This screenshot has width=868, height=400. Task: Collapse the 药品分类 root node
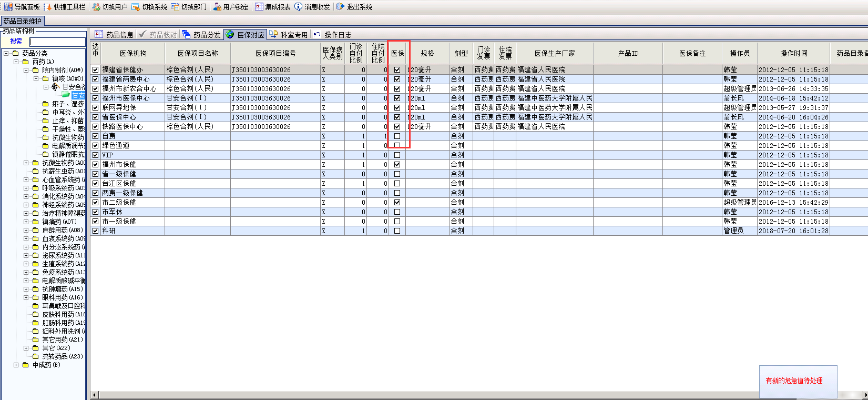click(x=6, y=53)
